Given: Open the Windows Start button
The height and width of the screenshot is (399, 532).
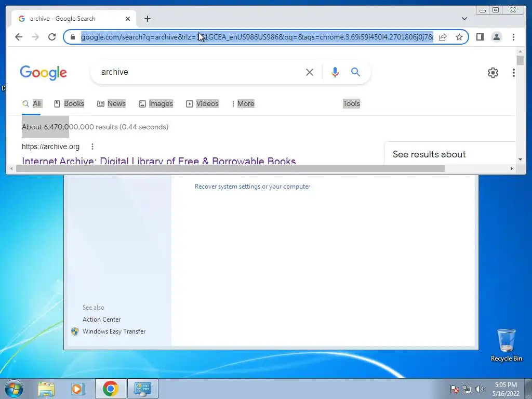Looking at the screenshot, I should coord(14,389).
